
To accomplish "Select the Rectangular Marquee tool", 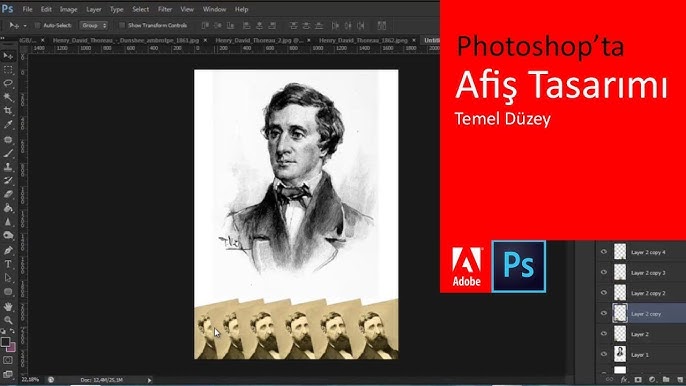I will (8, 70).
